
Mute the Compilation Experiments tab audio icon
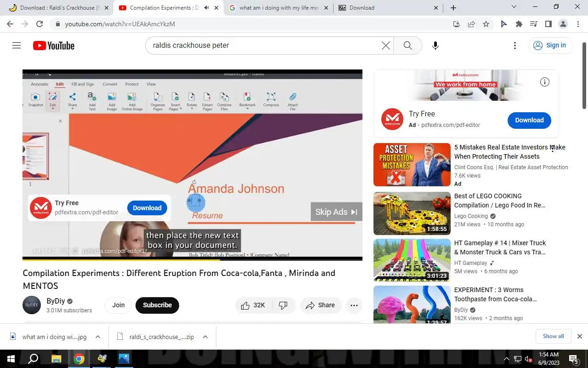[x=207, y=8]
